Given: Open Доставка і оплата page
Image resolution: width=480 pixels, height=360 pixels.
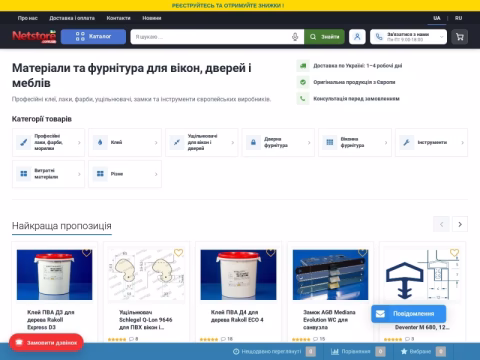Looking at the screenshot, I should pos(72,18).
